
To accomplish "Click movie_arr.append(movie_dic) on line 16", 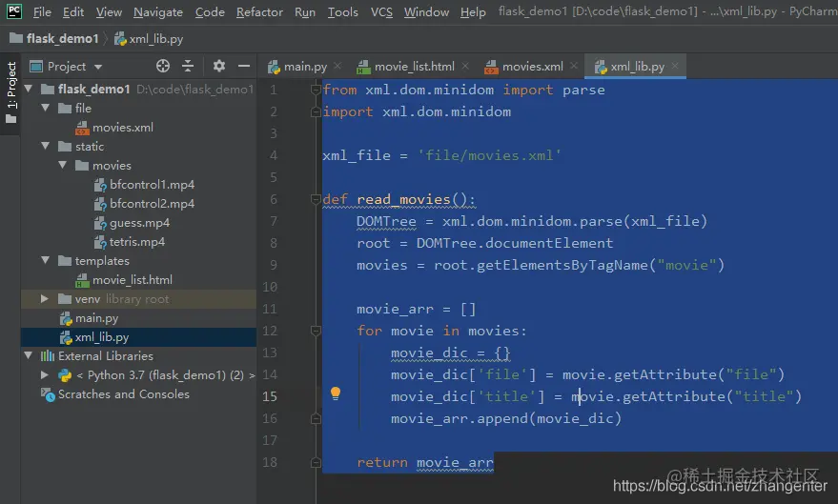I will [506, 418].
